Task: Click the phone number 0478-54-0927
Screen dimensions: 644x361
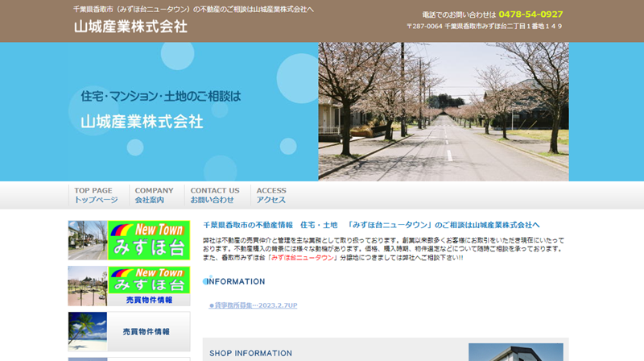Action: (x=530, y=15)
